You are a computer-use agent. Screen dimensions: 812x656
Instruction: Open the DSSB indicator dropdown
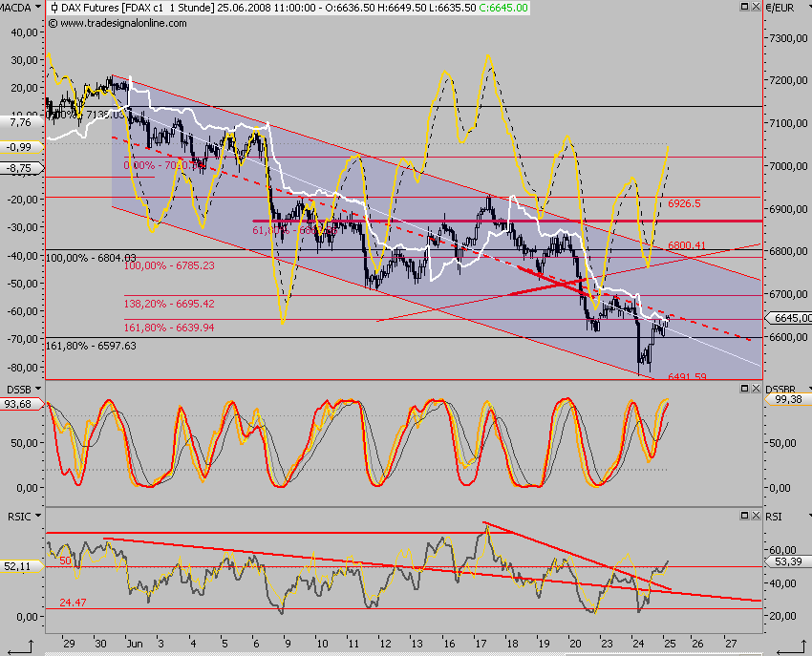click(38, 389)
